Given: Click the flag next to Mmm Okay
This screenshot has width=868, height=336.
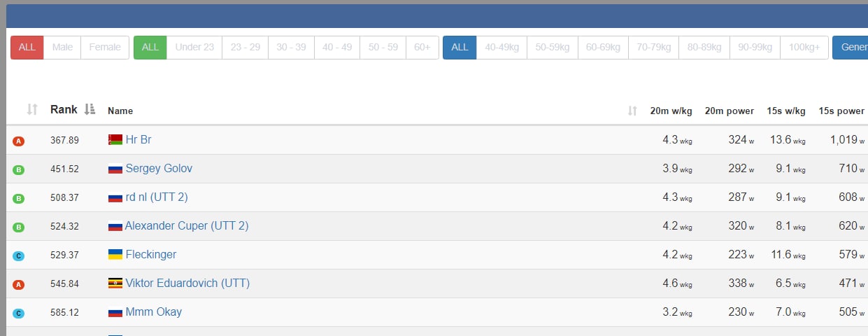Looking at the screenshot, I should pos(115,312).
